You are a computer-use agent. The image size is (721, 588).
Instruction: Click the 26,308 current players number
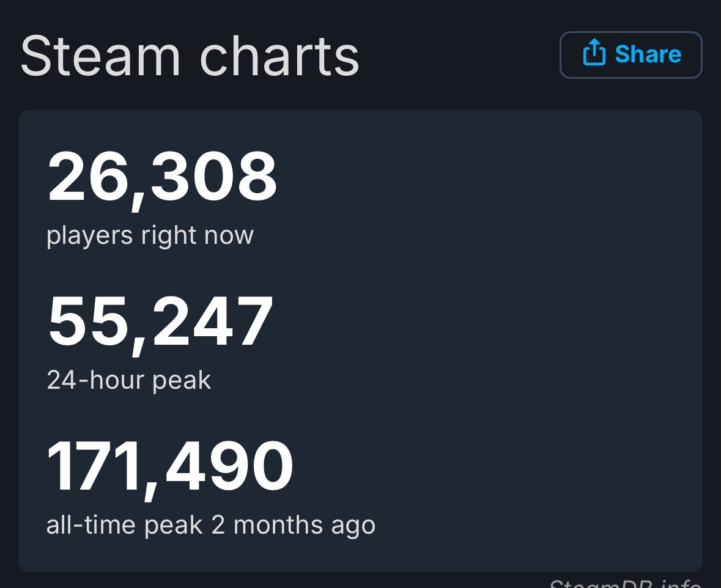click(x=163, y=178)
